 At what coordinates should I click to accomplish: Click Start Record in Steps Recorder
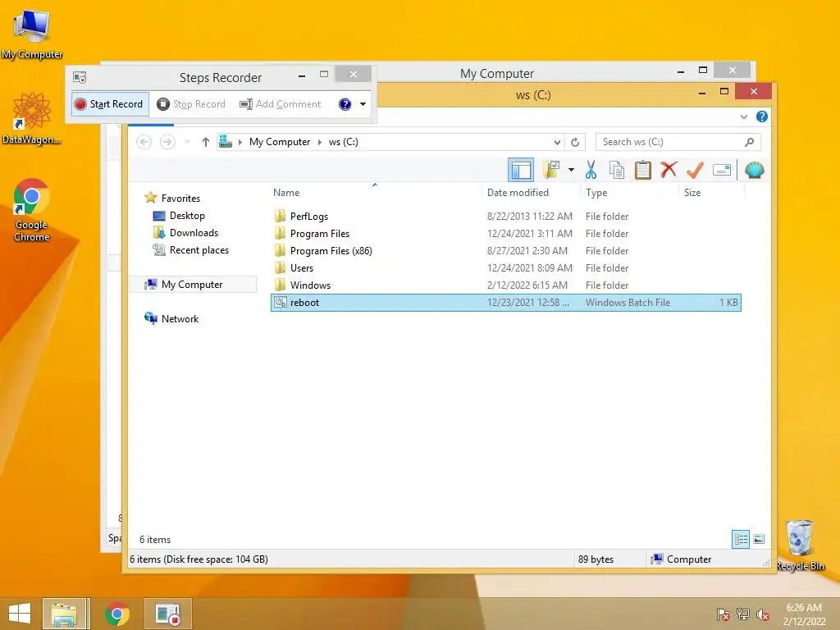coord(110,104)
